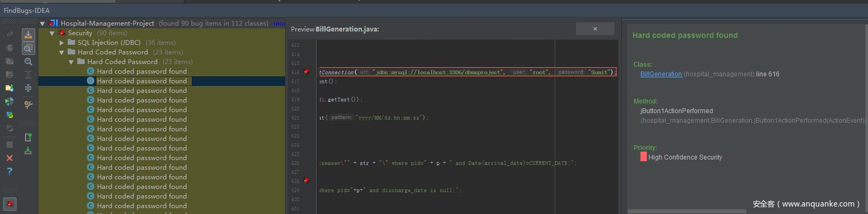Expand SQL Injection (JDBC) node arrow
This screenshot has height=214, width=868.
62,43
